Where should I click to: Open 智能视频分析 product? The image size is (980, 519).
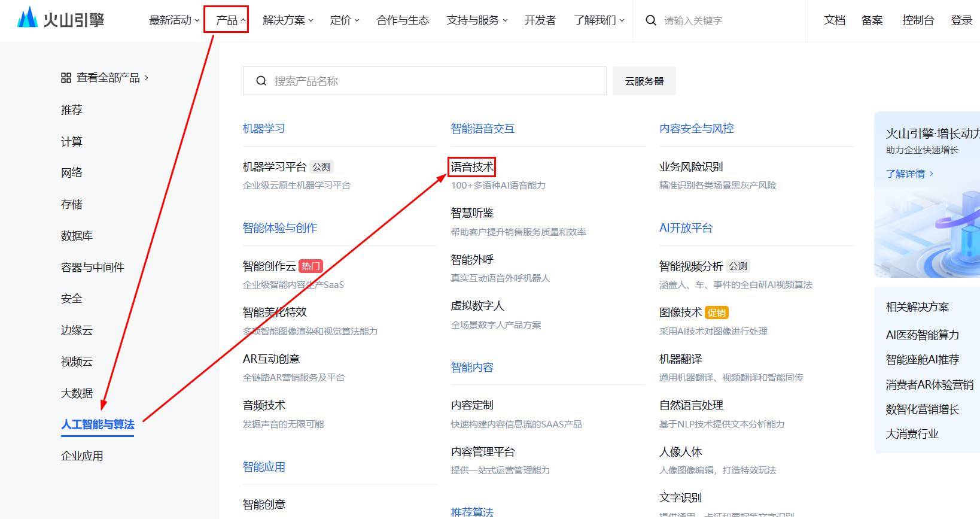click(691, 266)
